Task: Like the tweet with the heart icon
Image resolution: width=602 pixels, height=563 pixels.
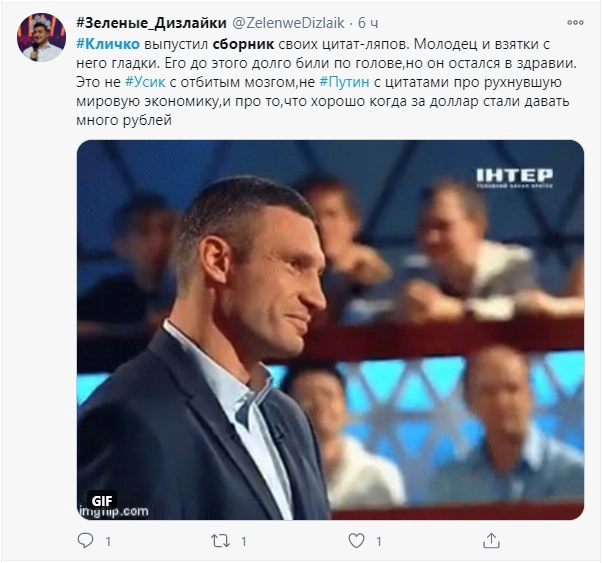Action: tap(356, 541)
